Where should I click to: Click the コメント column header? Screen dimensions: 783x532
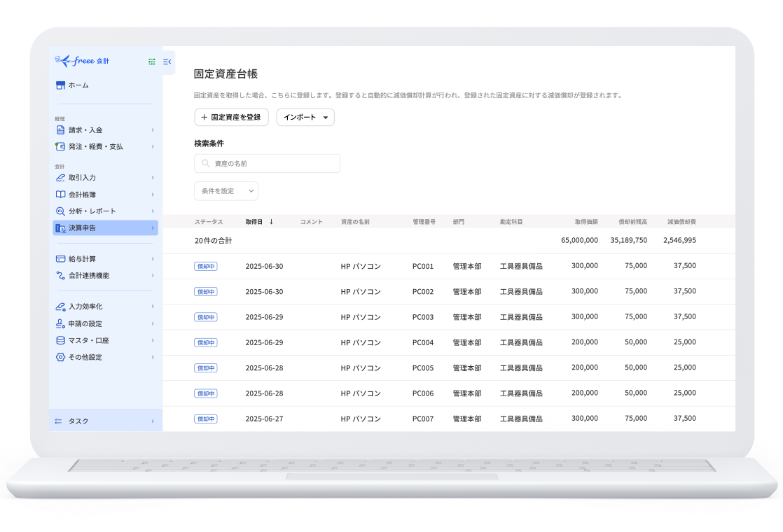coord(311,222)
